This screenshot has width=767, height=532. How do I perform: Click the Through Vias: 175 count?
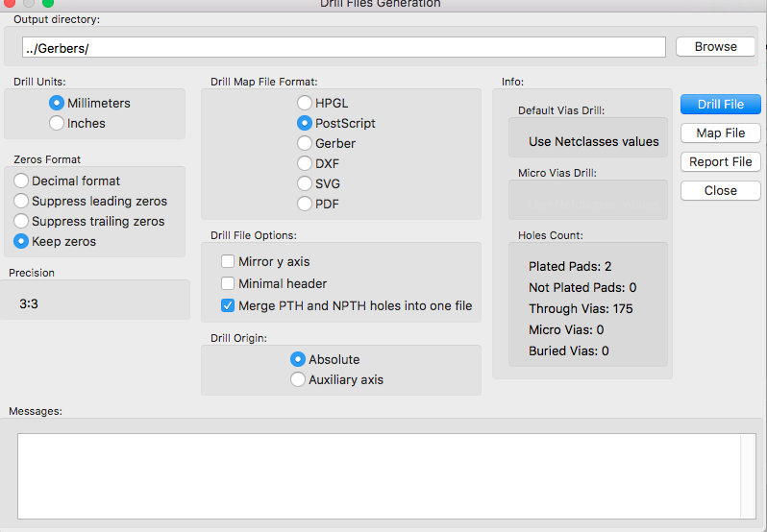(x=581, y=309)
